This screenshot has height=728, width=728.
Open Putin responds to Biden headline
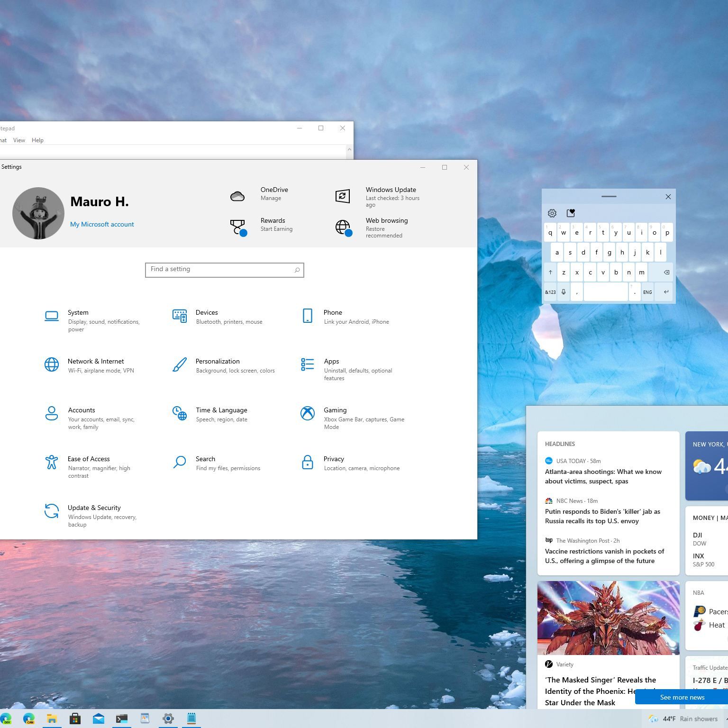pos(602,516)
